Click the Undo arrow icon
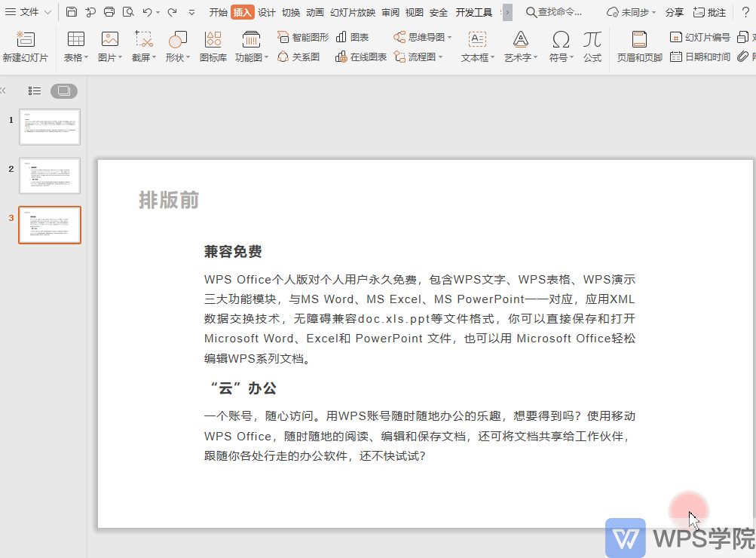This screenshot has height=558, width=756. [x=148, y=12]
